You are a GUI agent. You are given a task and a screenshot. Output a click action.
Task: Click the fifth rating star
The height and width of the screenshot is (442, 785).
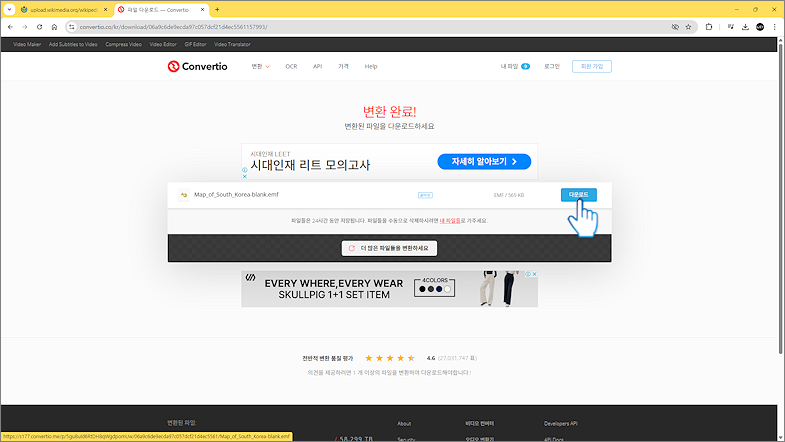tap(411, 358)
